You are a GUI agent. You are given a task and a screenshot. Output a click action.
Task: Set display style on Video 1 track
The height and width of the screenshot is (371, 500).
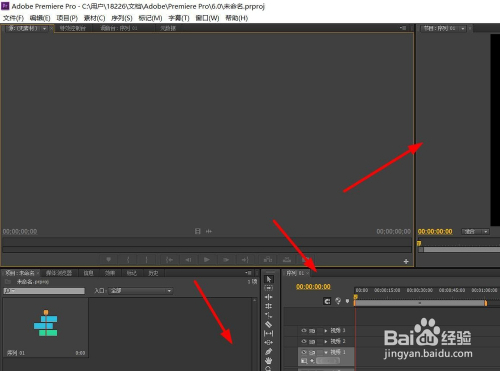point(304,361)
